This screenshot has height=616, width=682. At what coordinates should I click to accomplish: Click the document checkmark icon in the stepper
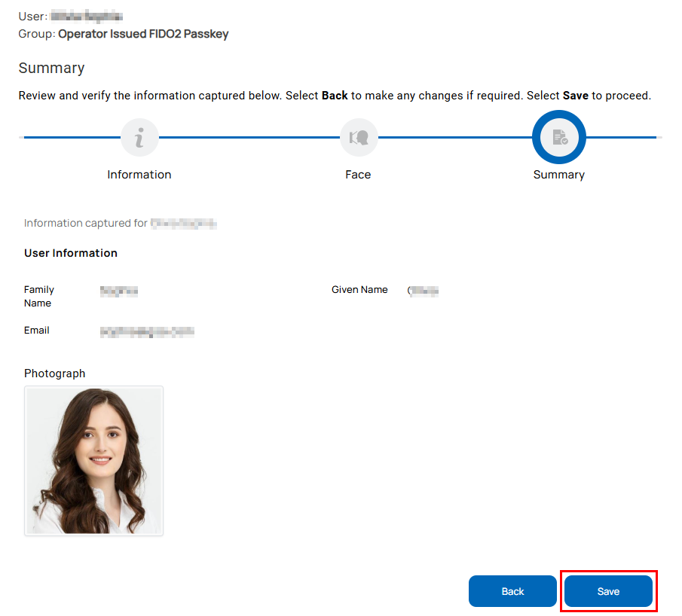pyautogui.click(x=558, y=137)
